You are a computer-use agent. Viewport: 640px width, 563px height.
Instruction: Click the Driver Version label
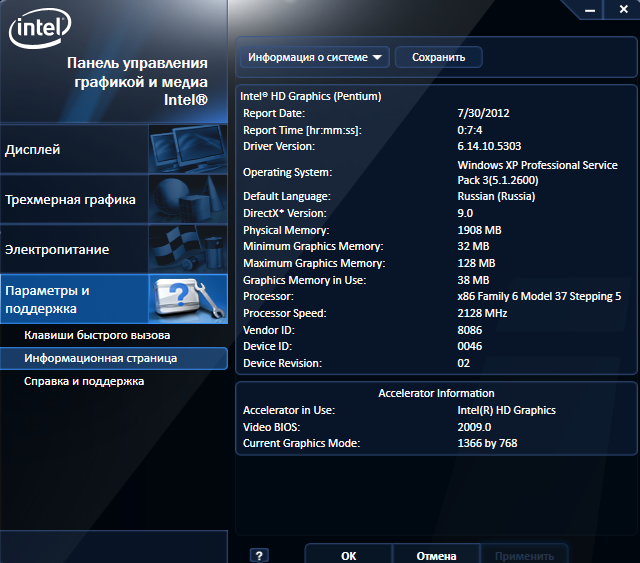[279, 146]
